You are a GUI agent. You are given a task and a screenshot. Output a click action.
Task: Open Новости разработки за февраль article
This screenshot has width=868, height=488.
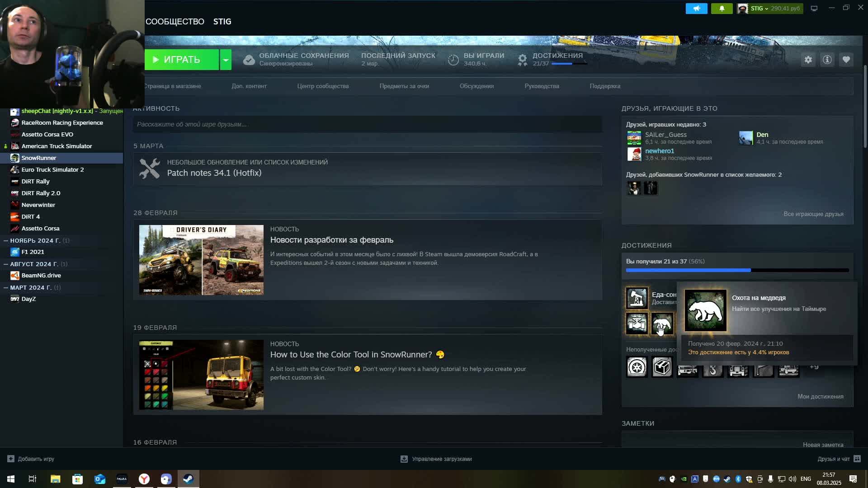(332, 240)
